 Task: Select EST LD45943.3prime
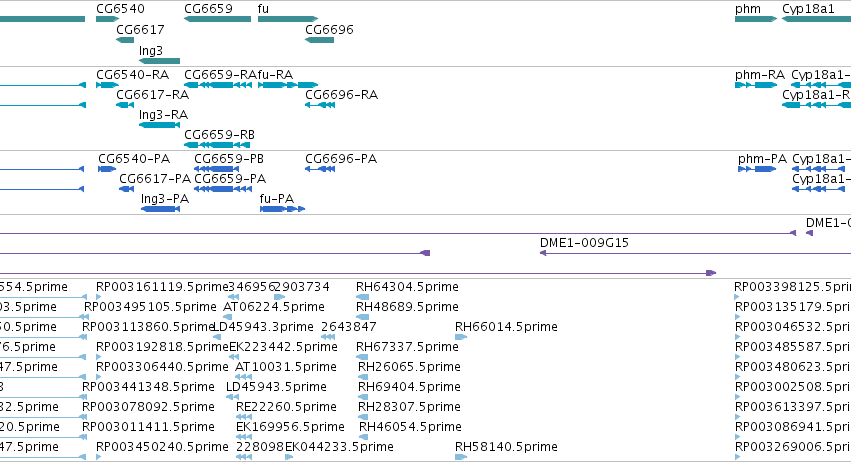point(263,327)
